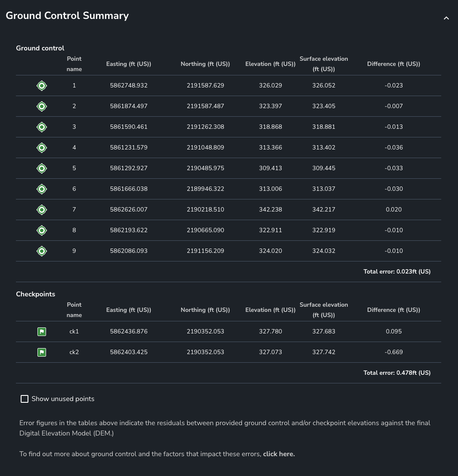Enable the Show unused points checkbox
Image resolution: width=458 pixels, height=476 pixels.
25,399
